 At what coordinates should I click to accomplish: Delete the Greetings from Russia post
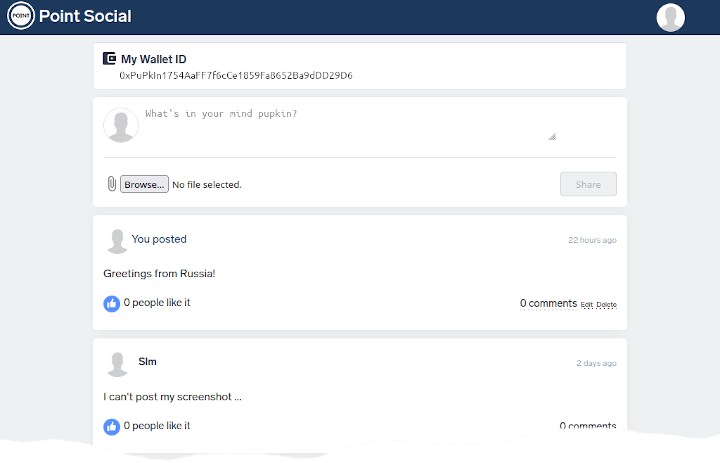tap(607, 305)
